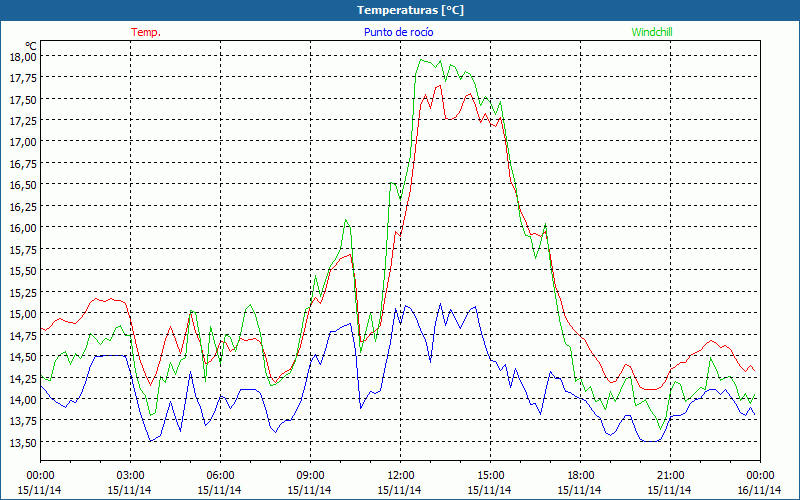The width and height of the screenshot is (800, 500).
Task: Click the '17,00' y-axis value
Action: [x=23, y=142]
